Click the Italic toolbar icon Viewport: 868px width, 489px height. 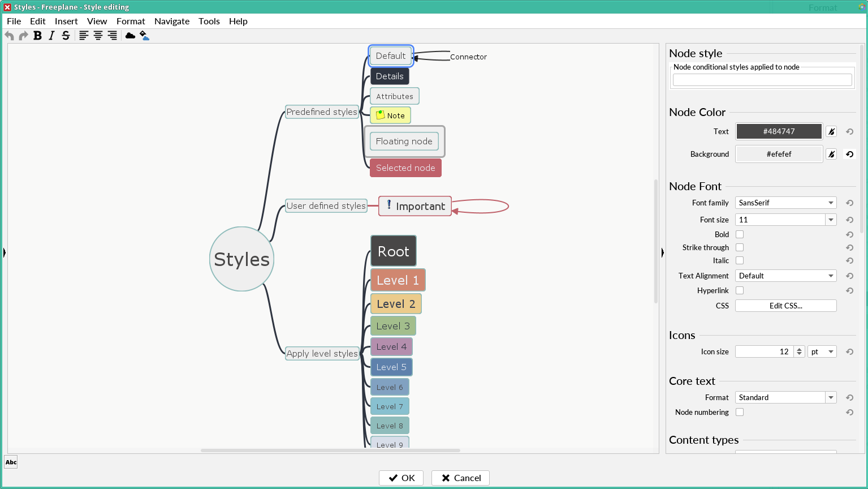point(51,36)
